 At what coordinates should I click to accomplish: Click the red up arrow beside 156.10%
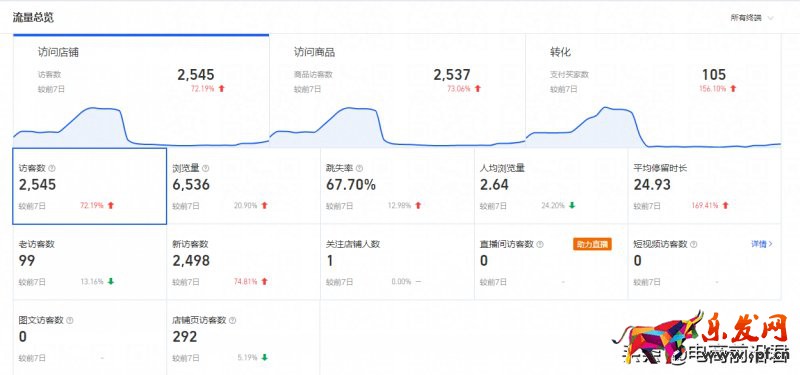point(733,88)
